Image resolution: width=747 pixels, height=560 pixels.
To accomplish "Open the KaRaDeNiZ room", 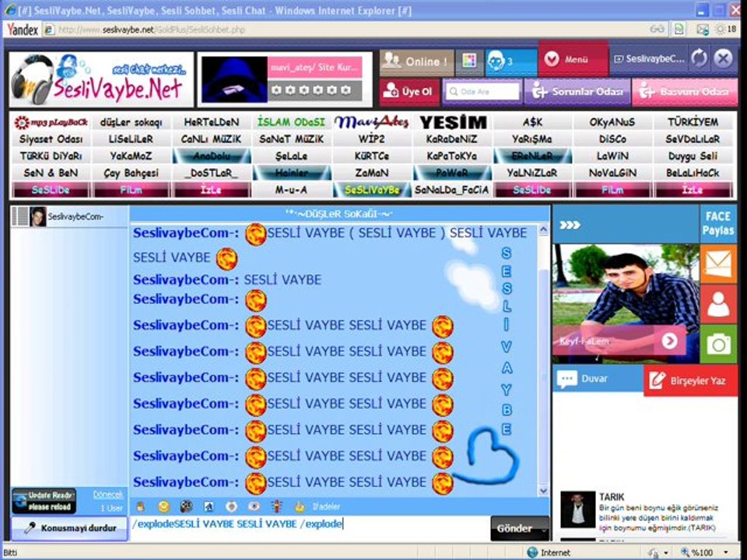I will point(453,139).
